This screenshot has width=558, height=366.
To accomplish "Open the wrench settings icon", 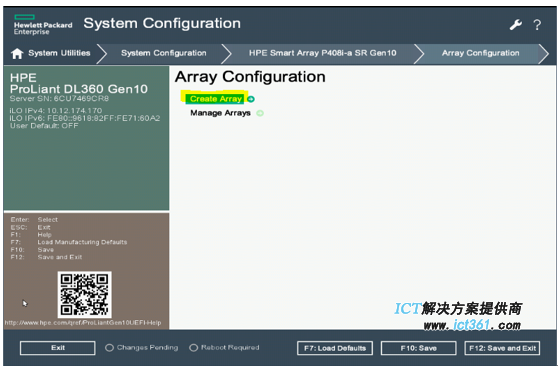I will pos(515,25).
